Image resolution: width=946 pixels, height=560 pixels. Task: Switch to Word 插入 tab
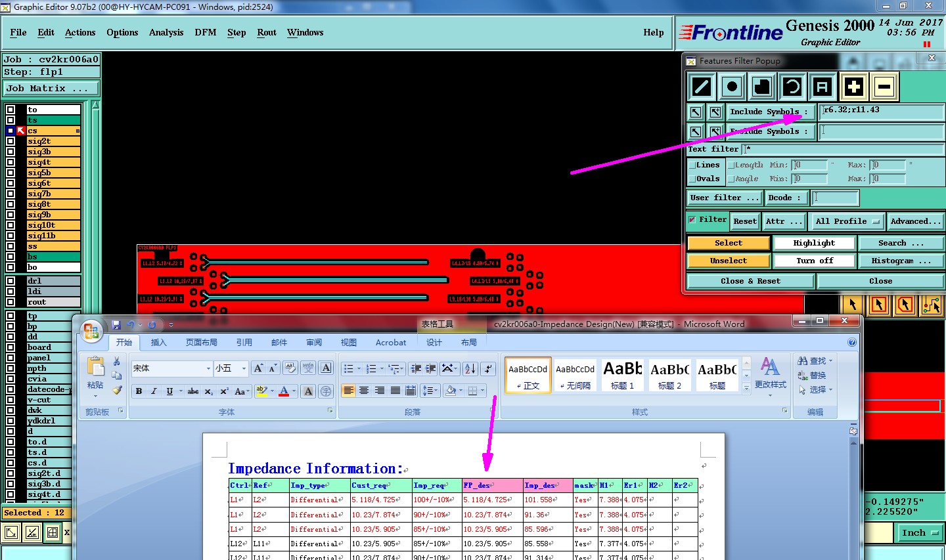[x=158, y=342]
